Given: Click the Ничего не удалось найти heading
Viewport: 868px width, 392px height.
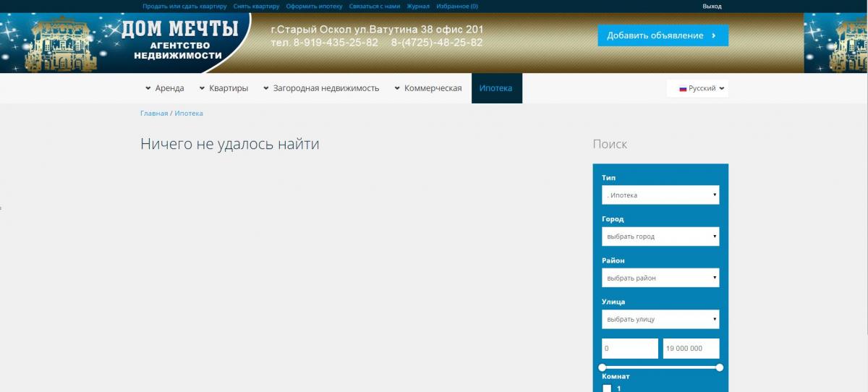Looking at the screenshot, I should pyautogui.click(x=230, y=144).
